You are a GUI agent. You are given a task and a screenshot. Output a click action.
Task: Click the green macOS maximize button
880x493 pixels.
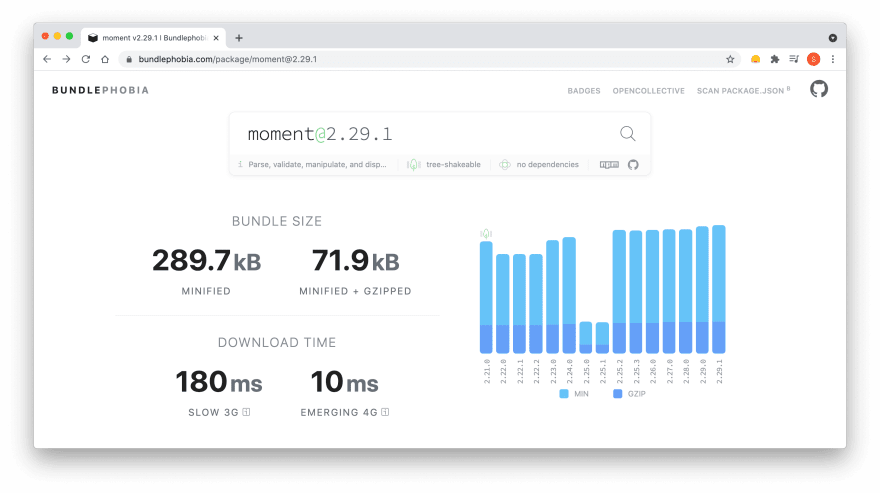69,36
